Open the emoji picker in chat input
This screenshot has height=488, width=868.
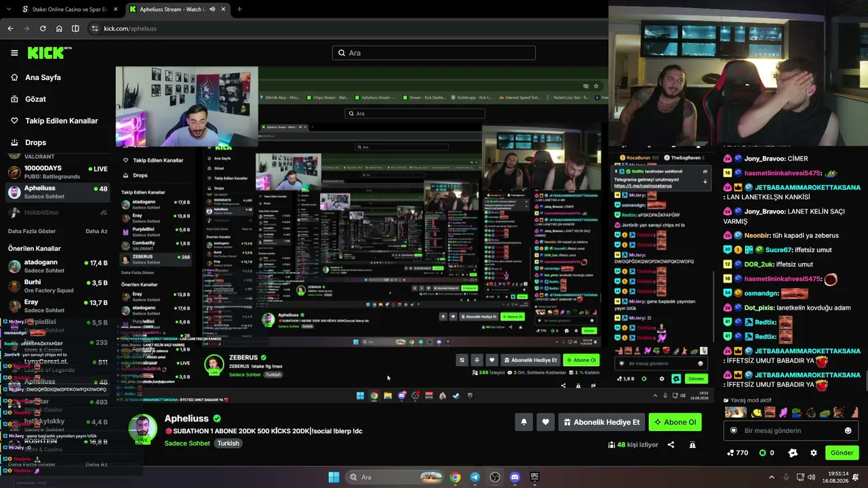[x=848, y=430]
